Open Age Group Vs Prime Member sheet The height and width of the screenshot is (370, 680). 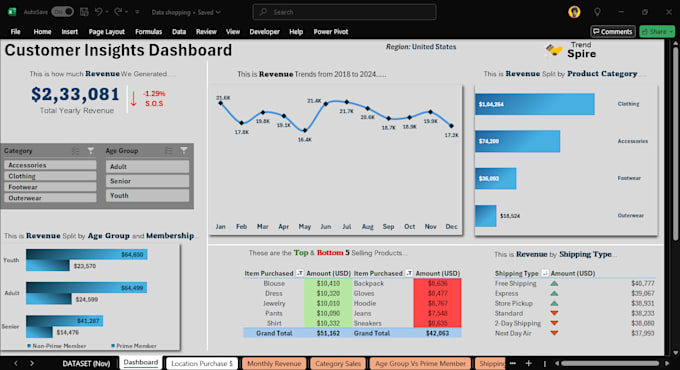(420, 363)
